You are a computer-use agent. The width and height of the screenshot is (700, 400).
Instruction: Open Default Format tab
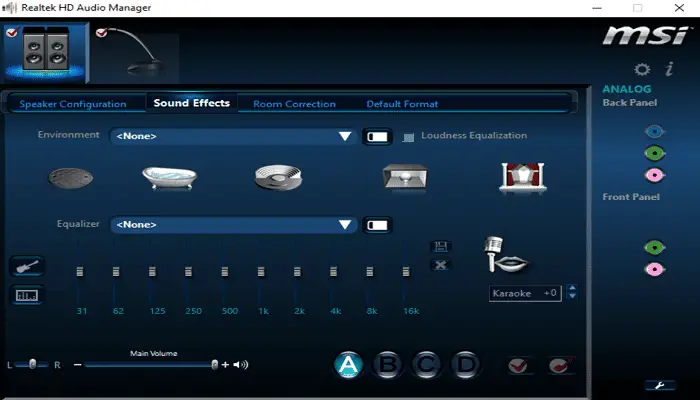pos(402,104)
